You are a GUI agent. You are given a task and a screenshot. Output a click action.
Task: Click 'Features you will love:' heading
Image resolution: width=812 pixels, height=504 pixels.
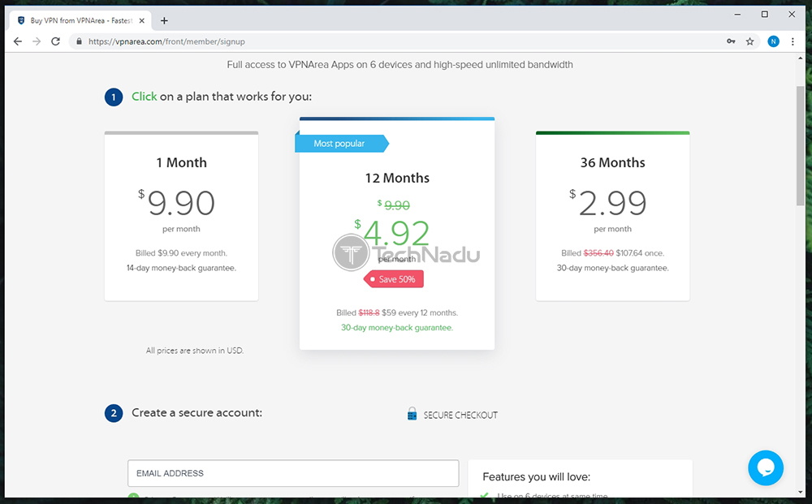click(x=537, y=476)
